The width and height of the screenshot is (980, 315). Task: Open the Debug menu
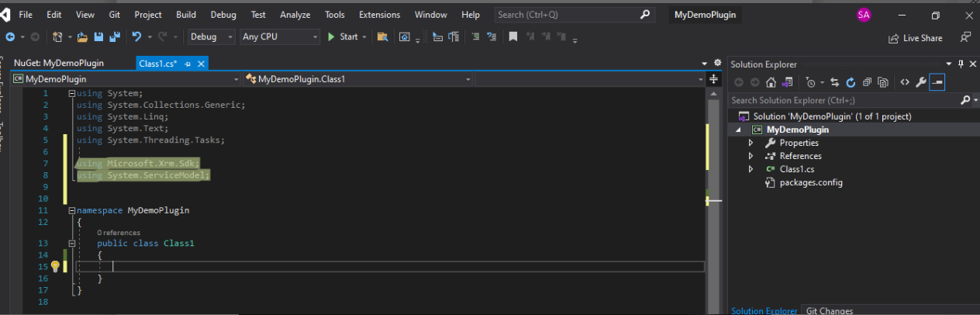pyautogui.click(x=223, y=15)
